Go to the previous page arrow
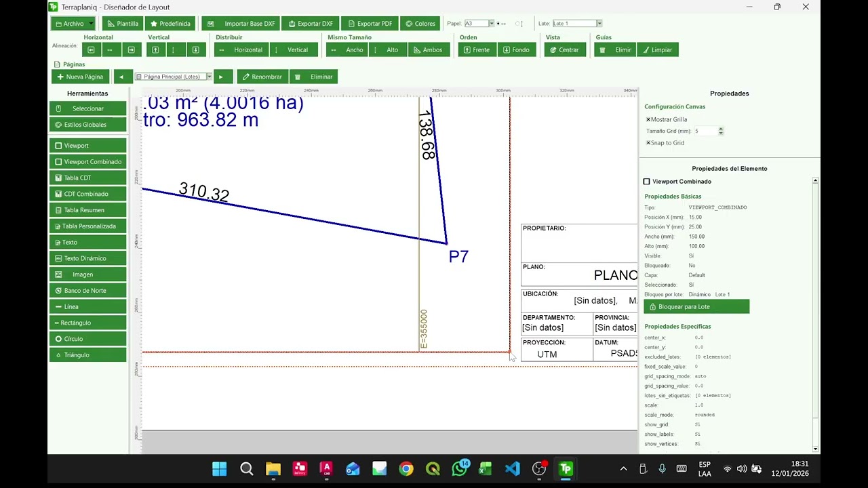The height and width of the screenshot is (488, 868). (x=122, y=77)
